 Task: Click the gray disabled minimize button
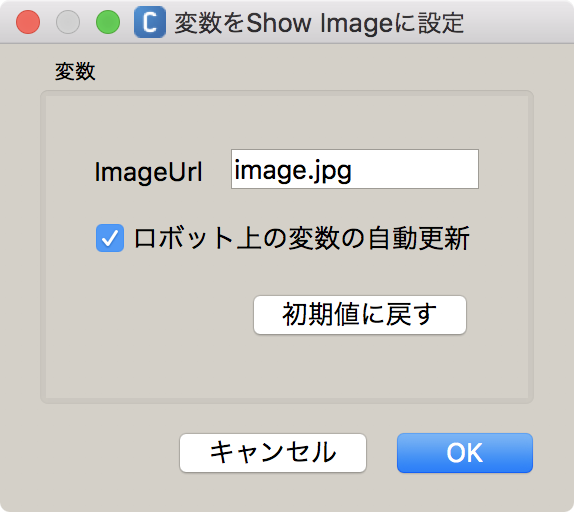(68, 22)
